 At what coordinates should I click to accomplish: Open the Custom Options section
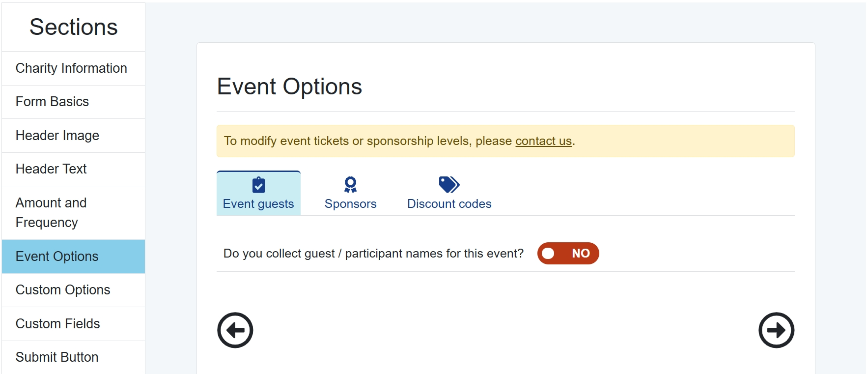[63, 290]
